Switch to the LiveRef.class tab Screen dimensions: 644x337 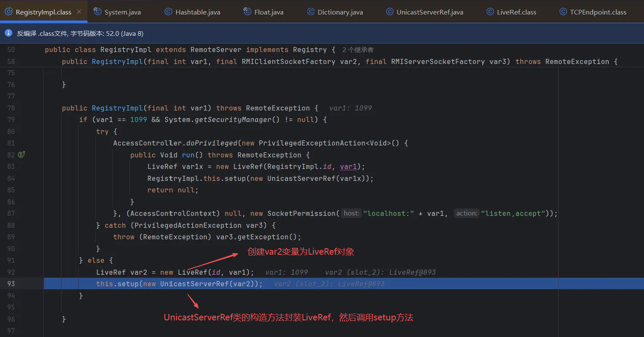point(516,12)
